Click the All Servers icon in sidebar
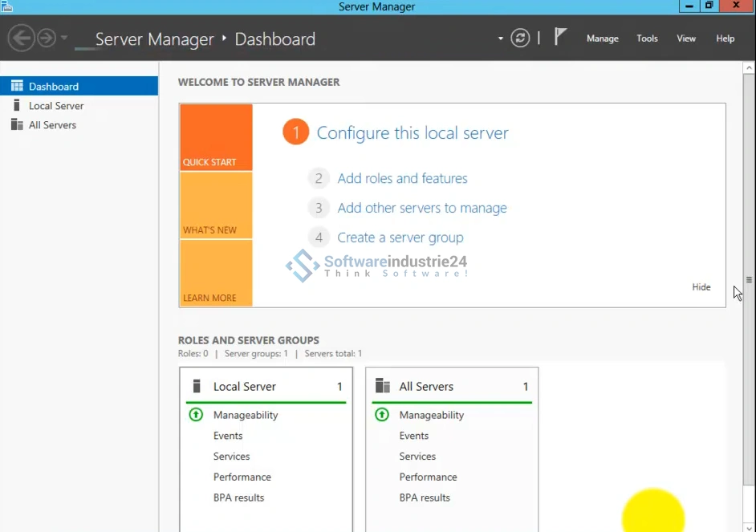Viewport: 756px width, 532px height. point(17,124)
